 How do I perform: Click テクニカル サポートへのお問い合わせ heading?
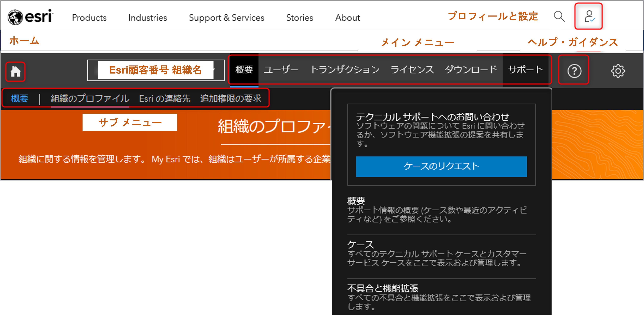[x=432, y=117]
